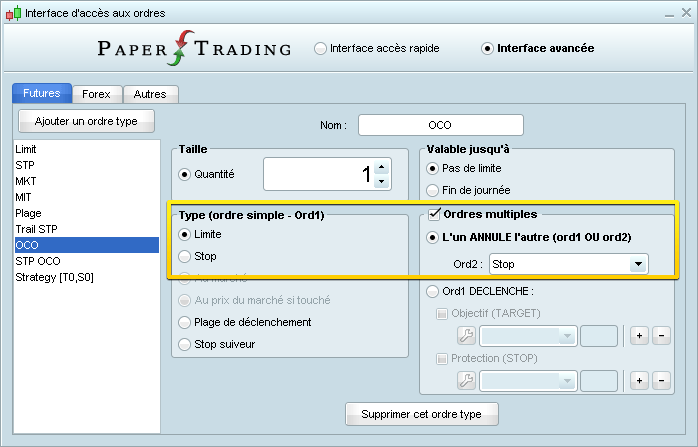The height and width of the screenshot is (447, 698).
Task: Increase the quantity with the up arrow
Action: point(382,167)
